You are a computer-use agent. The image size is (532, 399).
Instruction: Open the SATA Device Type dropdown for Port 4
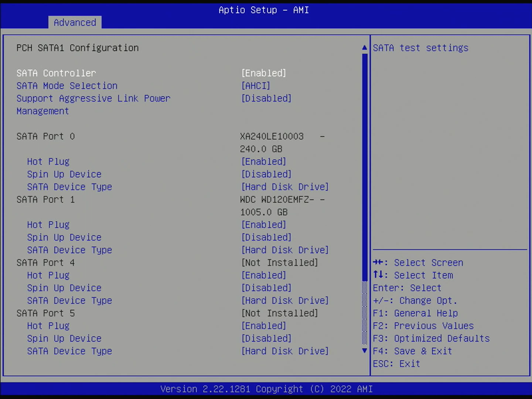coord(284,301)
